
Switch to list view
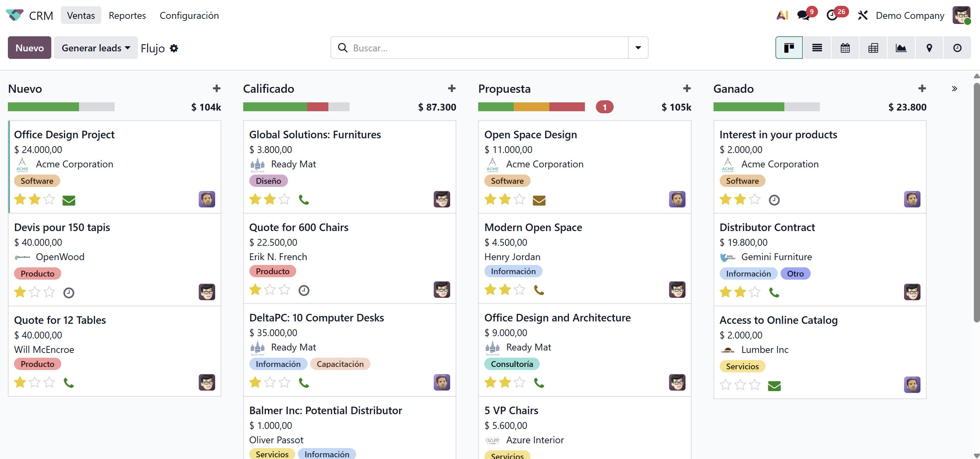[817, 48]
